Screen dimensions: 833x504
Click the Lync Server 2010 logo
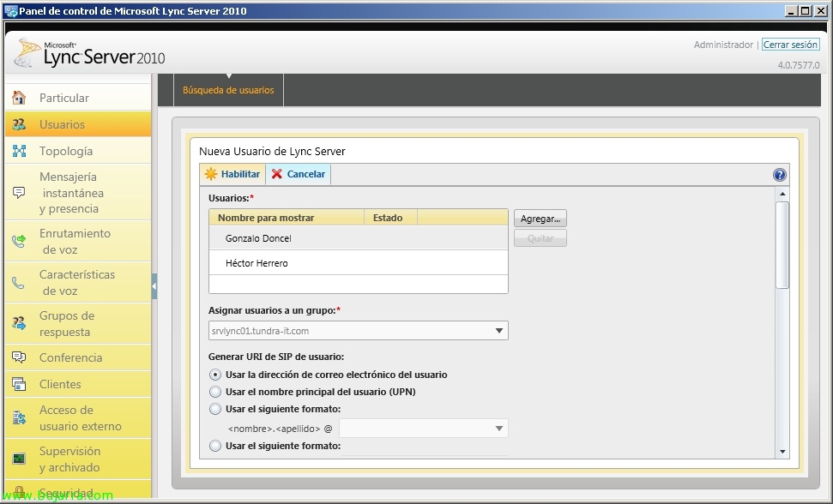[89, 53]
